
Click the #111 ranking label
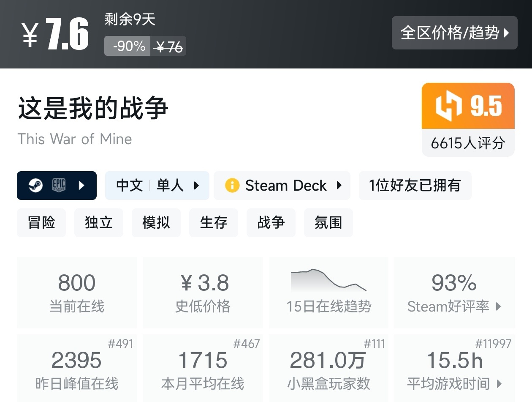pyautogui.click(x=375, y=344)
